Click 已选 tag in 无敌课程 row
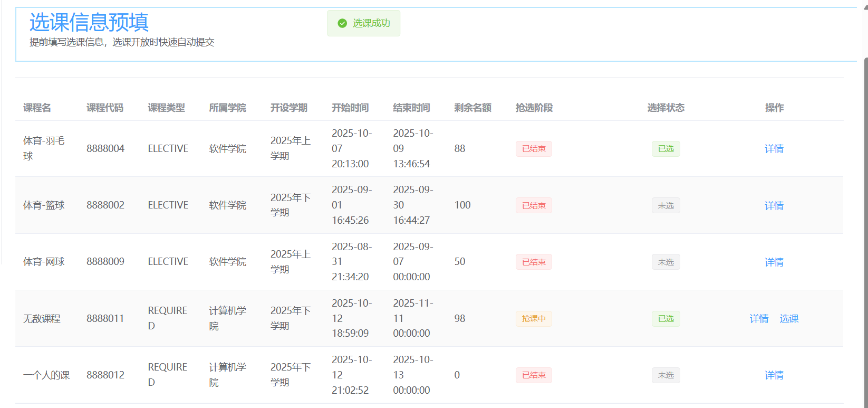 click(666, 319)
